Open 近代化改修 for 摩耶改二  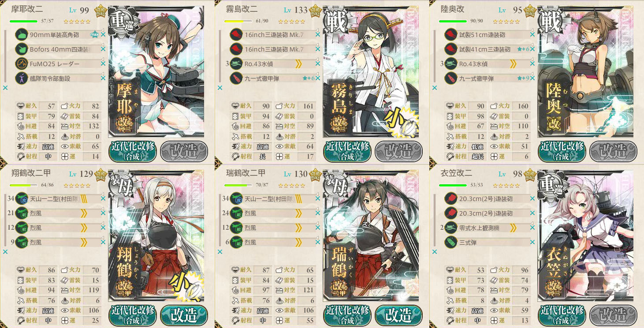pos(132,151)
